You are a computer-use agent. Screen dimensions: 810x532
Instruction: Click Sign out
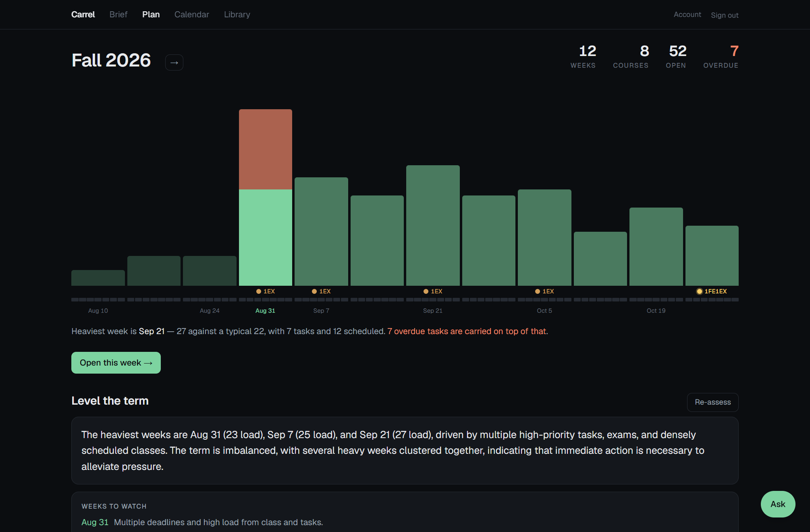[x=725, y=15]
